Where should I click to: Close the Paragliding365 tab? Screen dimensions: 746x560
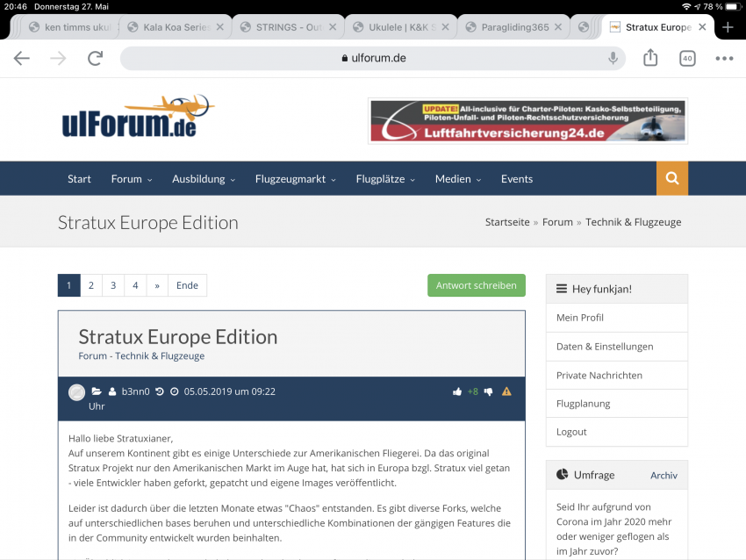pyautogui.click(x=558, y=27)
